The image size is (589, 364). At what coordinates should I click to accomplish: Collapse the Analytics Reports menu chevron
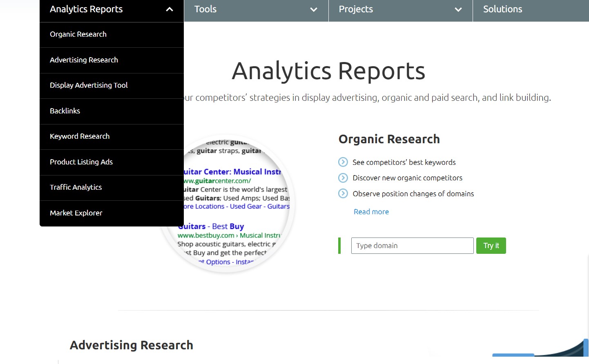pyautogui.click(x=170, y=9)
